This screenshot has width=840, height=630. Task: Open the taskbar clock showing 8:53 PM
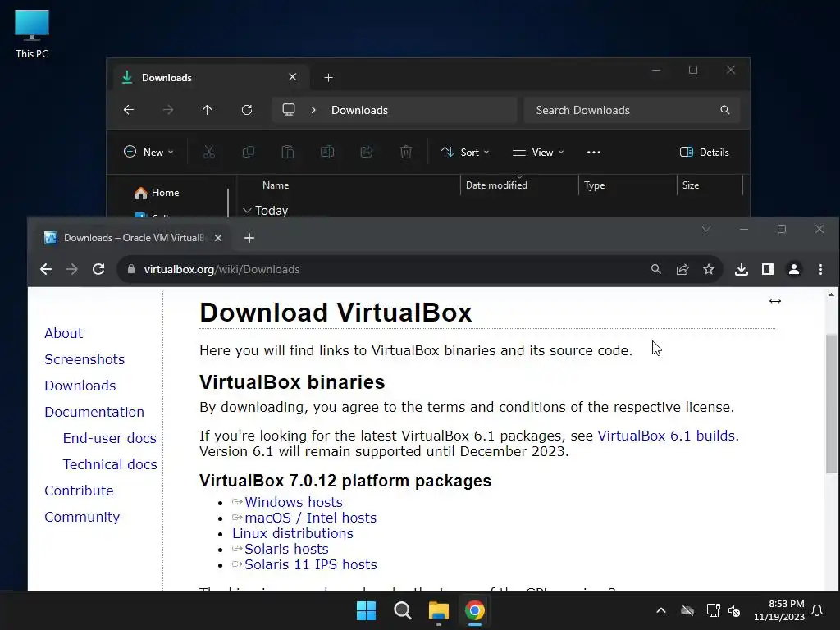(x=779, y=610)
